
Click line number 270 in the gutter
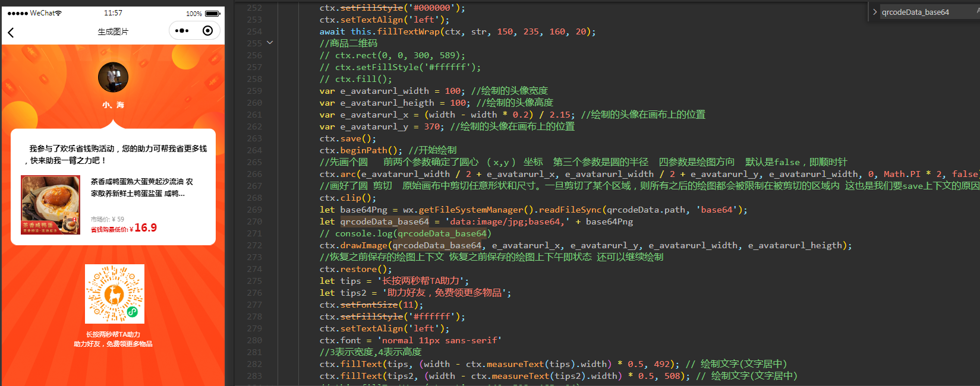(x=254, y=222)
